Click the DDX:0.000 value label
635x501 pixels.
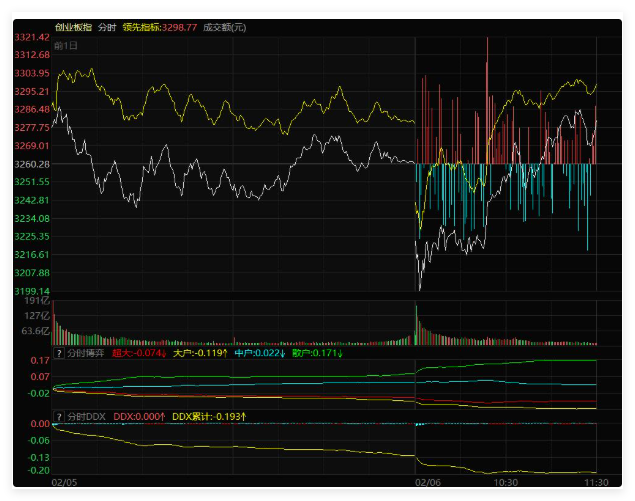[x=138, y=416]
